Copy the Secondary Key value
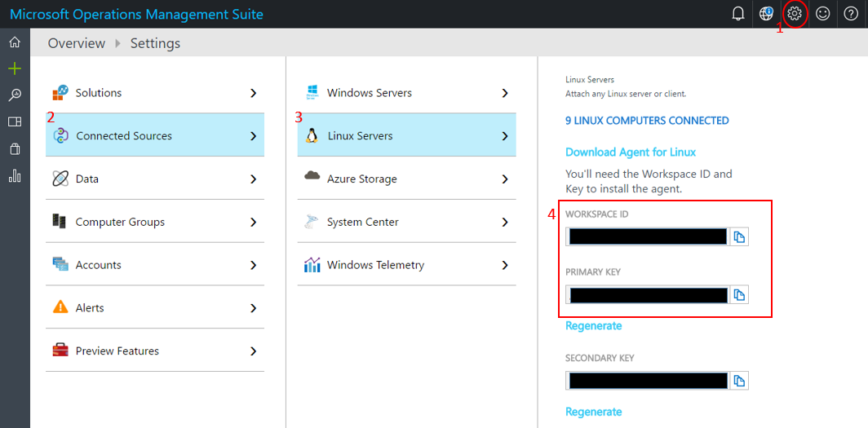Viewport: 868px width, 428px height. coord(740,381)
